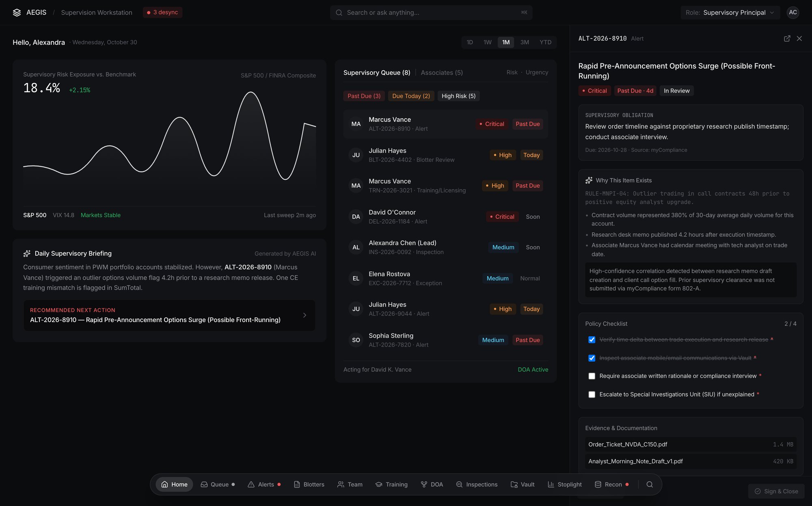812x506 pixels.
Task: Uncheck Inspect associate communications via Vault item
Action: click(592, 358)
